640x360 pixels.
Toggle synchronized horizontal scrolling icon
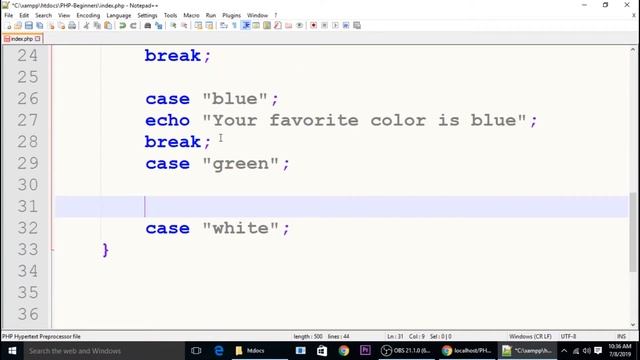(x=209, y=26)
